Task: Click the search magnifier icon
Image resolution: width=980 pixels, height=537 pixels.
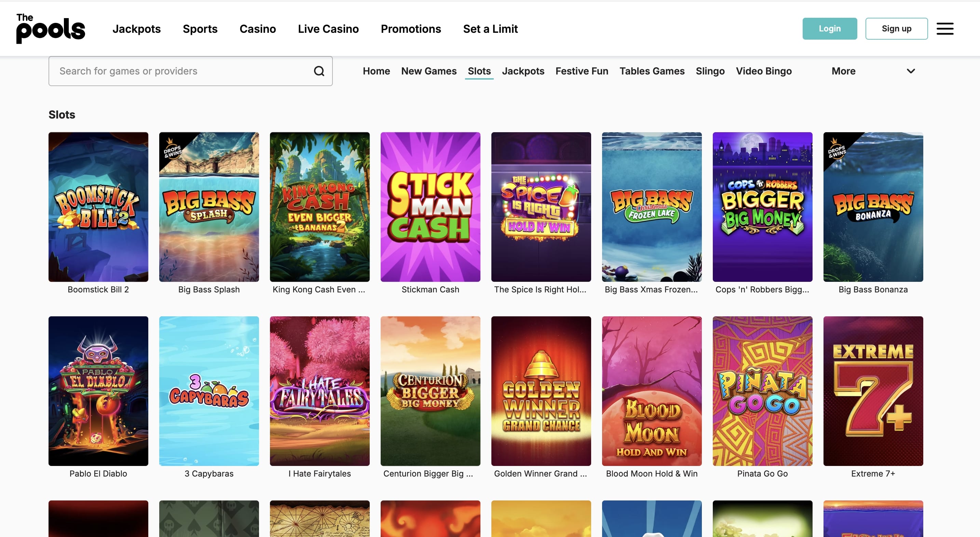Action: point(319,71)
